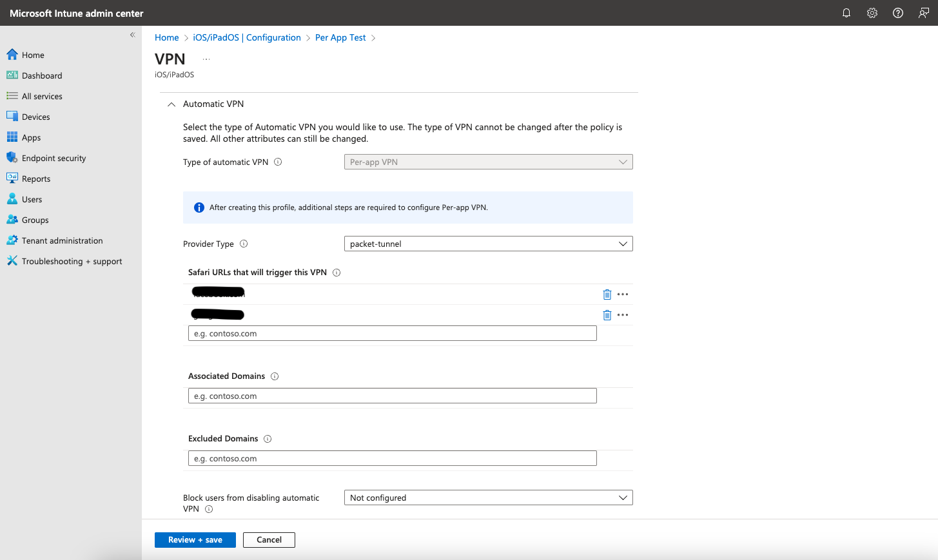The width and height of the screenshot is (938, 560).
Task: Open the notifications bell icon
Action: [846, 13]
